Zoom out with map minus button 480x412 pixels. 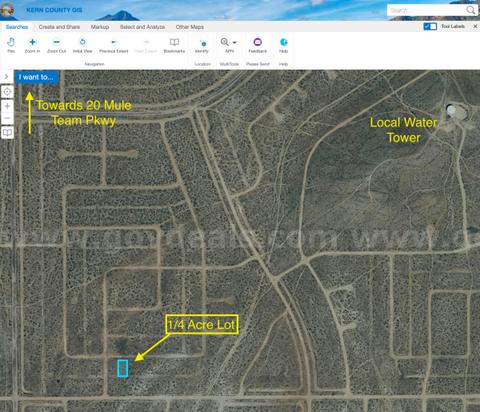7,118
